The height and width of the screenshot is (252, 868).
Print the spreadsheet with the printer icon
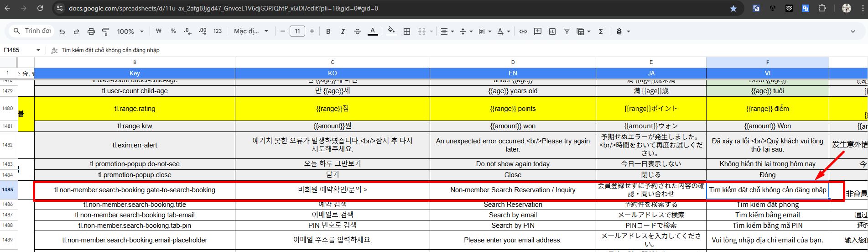click(91, 31)
